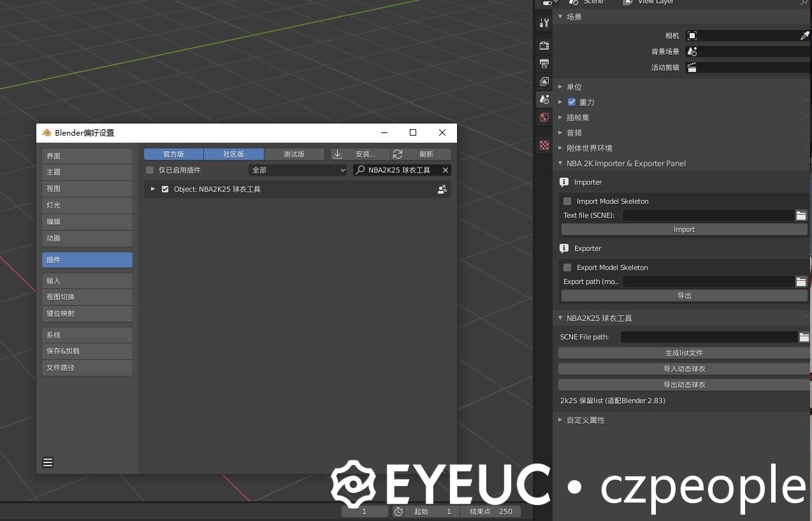Click the eyedropper in the 相机 field
The width and height of the screenshot is (812, 521).
805,36
